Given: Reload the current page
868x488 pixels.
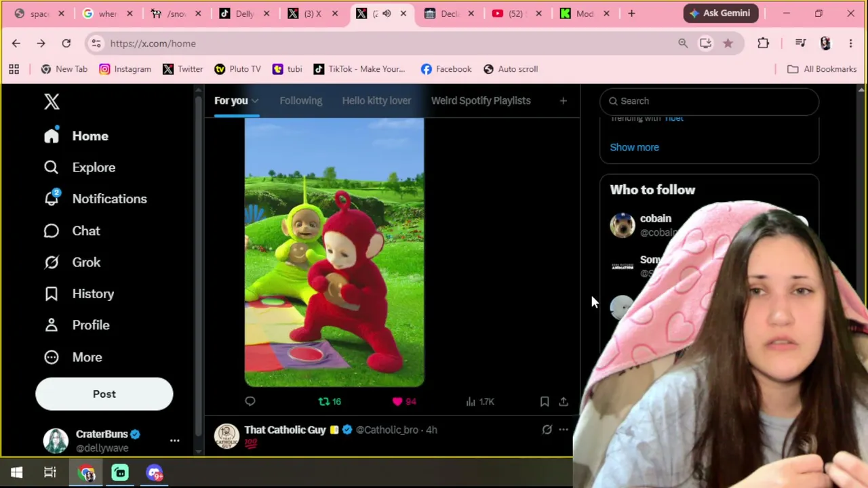Looking at the screenshot, I should 66,43.
